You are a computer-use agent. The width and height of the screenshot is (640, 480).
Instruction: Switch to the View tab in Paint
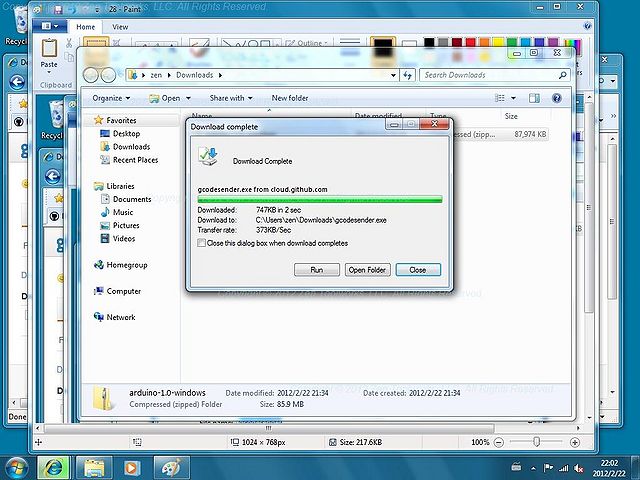click(120, 27)
